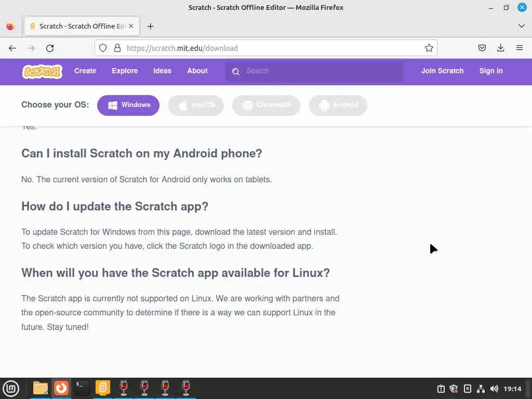Close the Scratch Offline Editor tab
This screenshot has width=532, height=399.
(131, 26)
